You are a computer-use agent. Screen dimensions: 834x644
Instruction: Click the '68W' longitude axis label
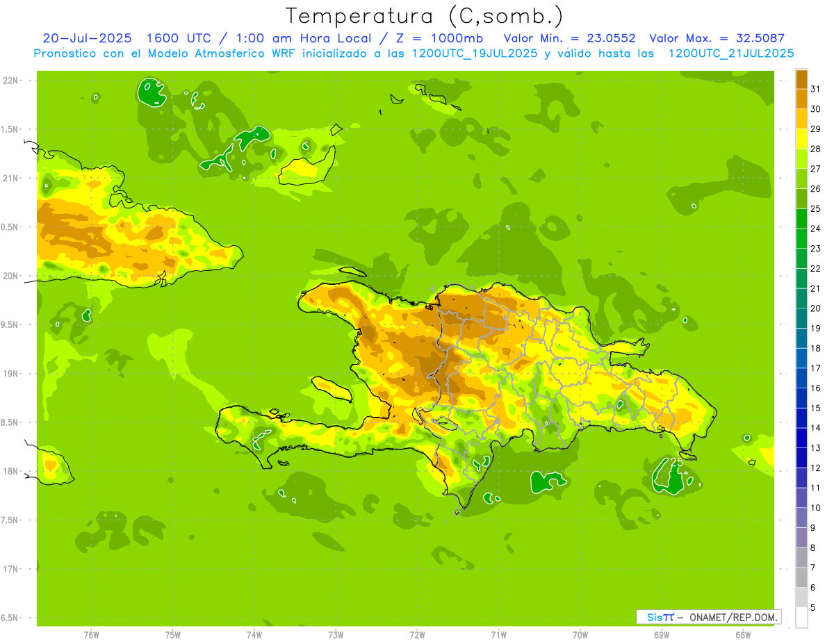[742, 636]
